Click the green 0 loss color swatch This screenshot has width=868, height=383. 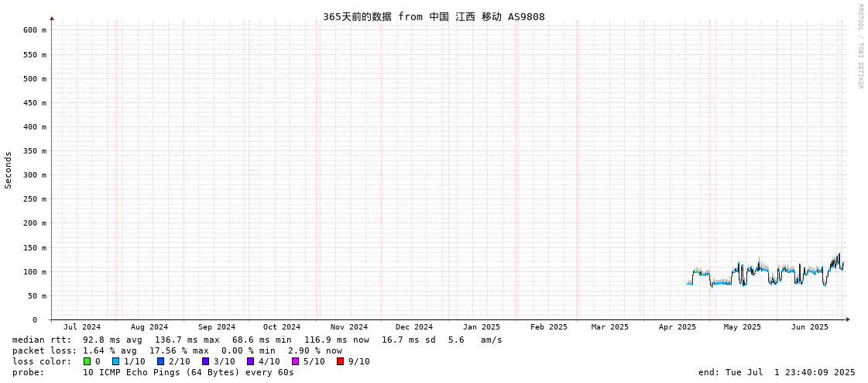(x=87, y=361)
